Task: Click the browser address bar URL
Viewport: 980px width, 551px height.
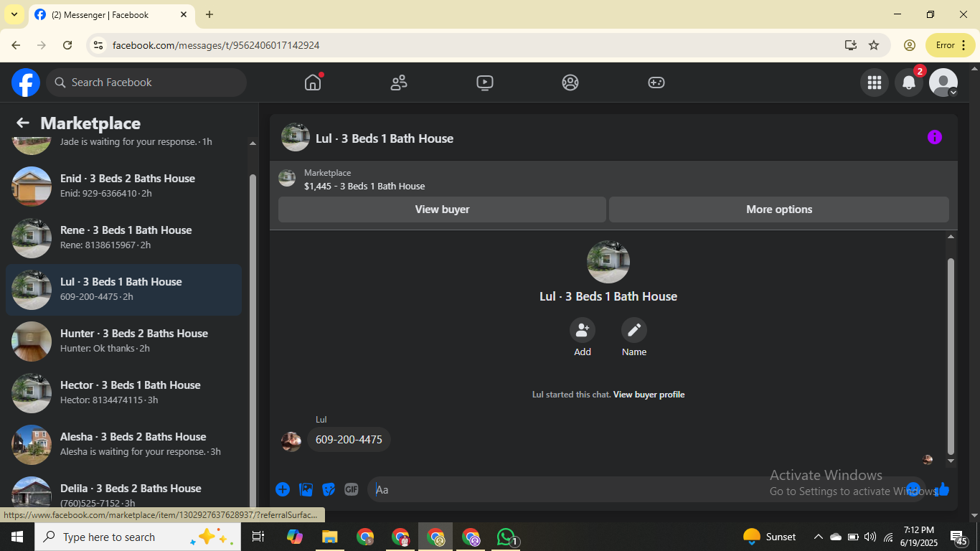Action: (216, 45)
